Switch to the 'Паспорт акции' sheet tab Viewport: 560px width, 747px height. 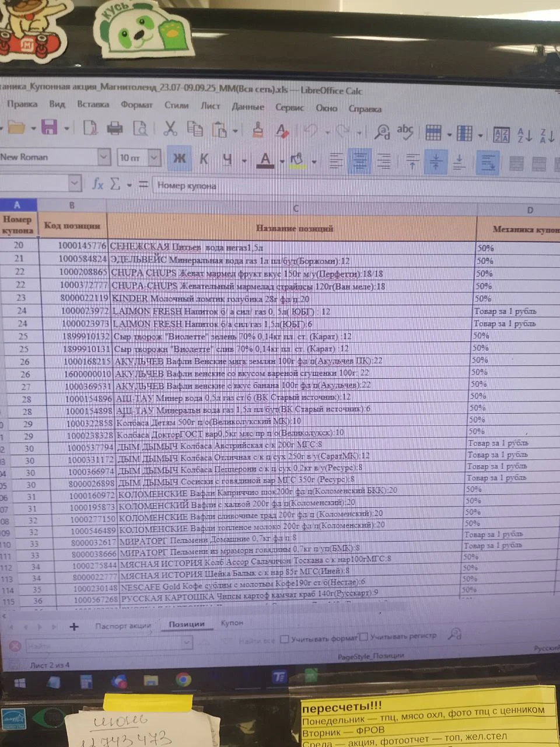123,626
